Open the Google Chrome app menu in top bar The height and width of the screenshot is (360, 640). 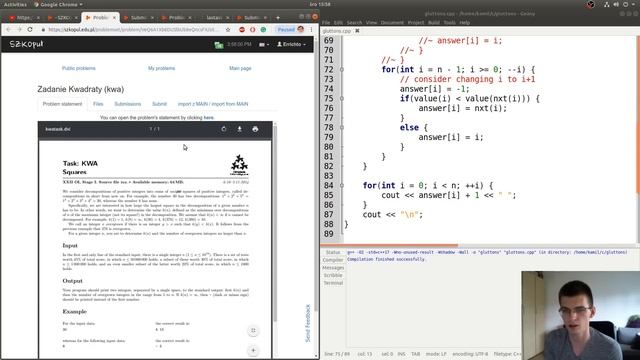coord(58,4)
